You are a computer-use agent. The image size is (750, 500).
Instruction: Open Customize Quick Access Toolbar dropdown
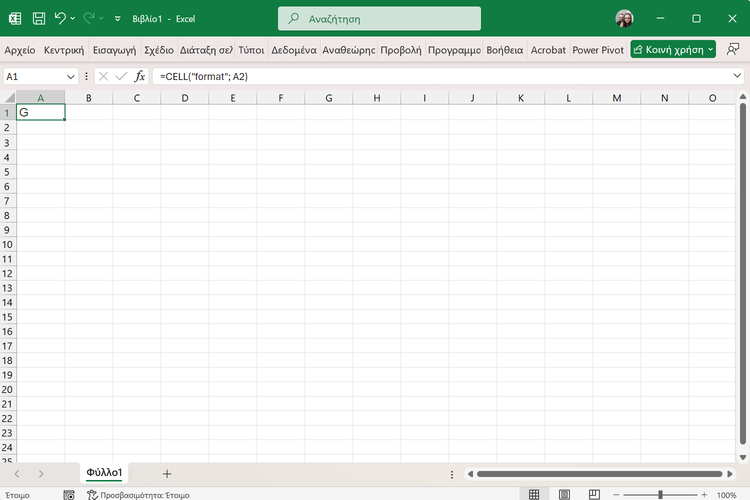coord(117,18)
